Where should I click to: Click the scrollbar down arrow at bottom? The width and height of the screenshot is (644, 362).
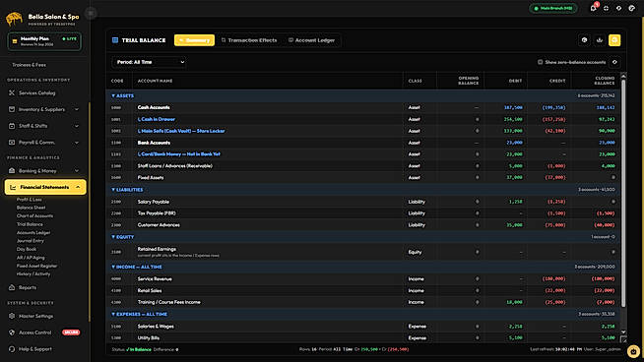623,332
